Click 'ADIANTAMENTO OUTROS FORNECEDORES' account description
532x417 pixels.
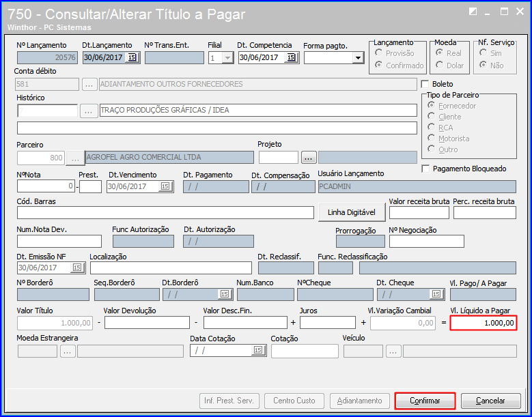click(171, 84)
